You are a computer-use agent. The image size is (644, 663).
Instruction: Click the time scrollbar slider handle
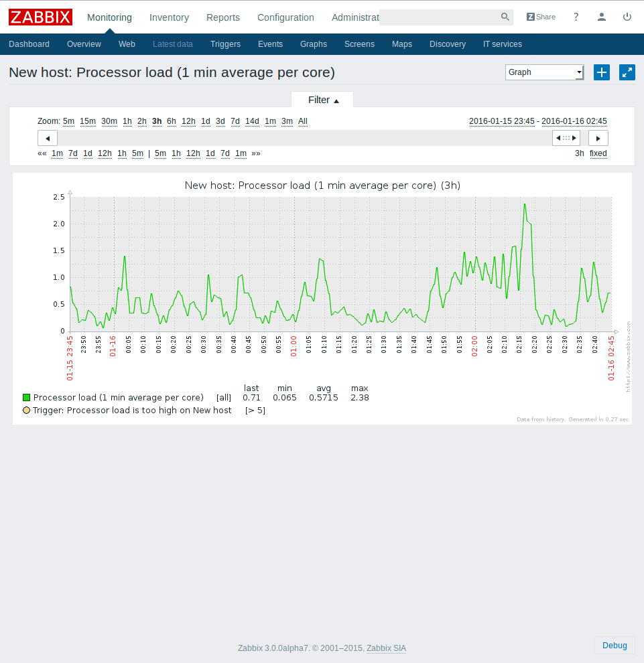pyautogui.click(x=566, y=138)
